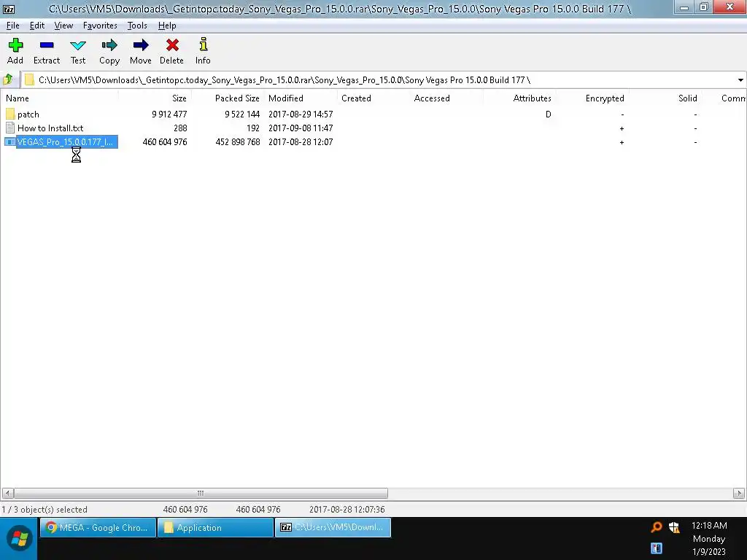Click the archive path address field
The height and width of the screenshot is (560, 747).
point(379,80)
